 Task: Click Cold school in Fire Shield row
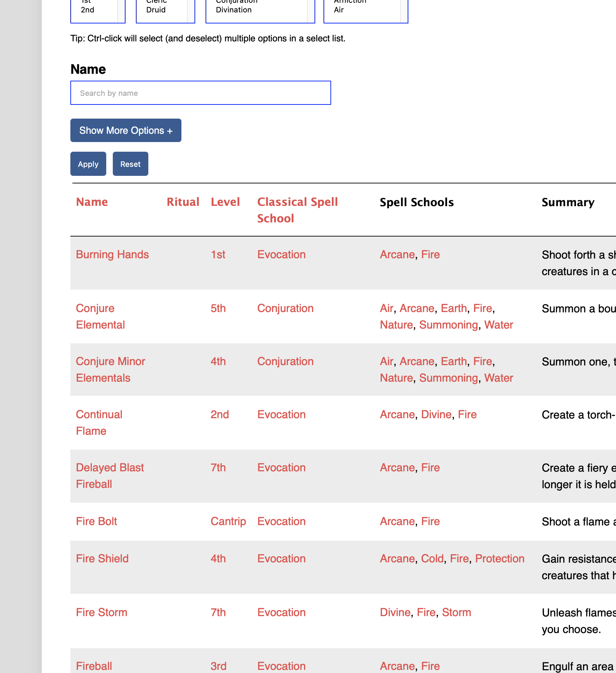pyautogui.click(x=433, y=559)
